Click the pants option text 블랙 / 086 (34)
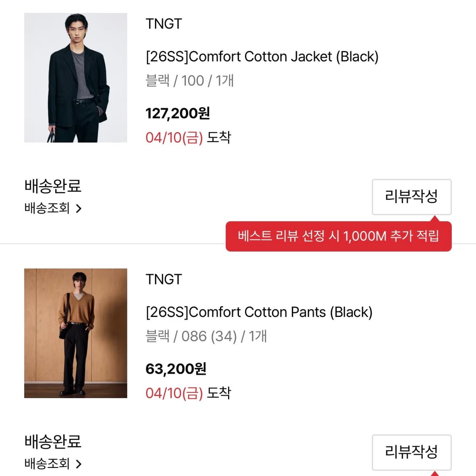This screenshot has height=476, width=476. pyautogui.click(x=206, y=336)
